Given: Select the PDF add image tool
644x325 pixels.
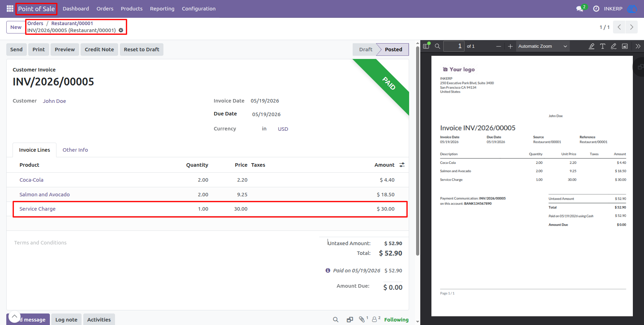Looking at the screenshot, I should pos(625,46).
